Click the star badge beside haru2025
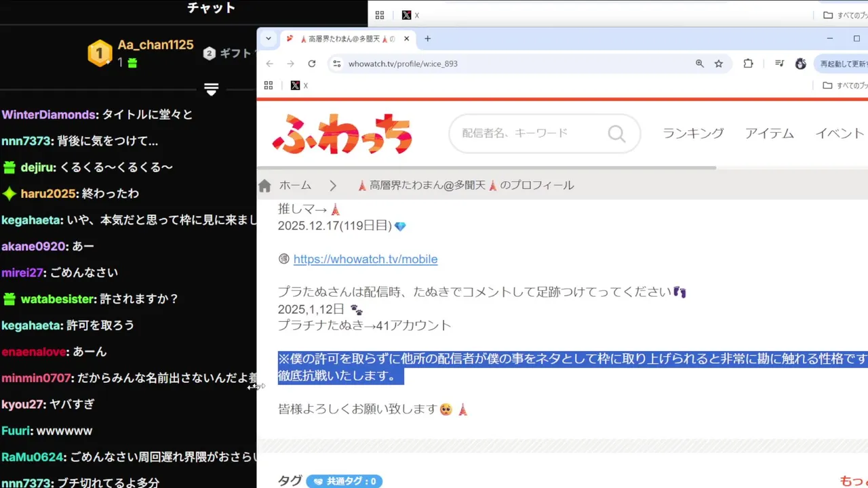 [x=9, y=194]
